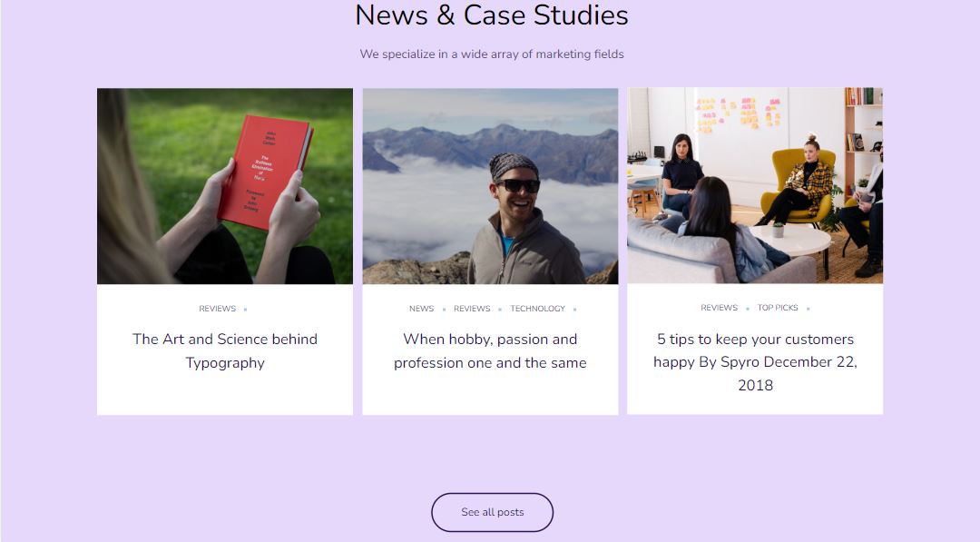Screen dimensions: 980x542
Task: Click the dot between REVIEWS and TOP PICKS
Action: [x=748, y=308]
